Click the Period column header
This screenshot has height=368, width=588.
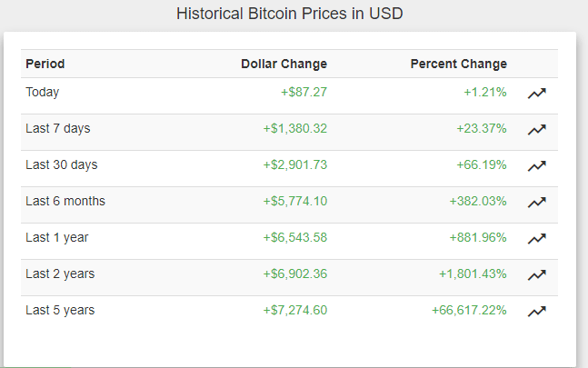tap(45, 64)
